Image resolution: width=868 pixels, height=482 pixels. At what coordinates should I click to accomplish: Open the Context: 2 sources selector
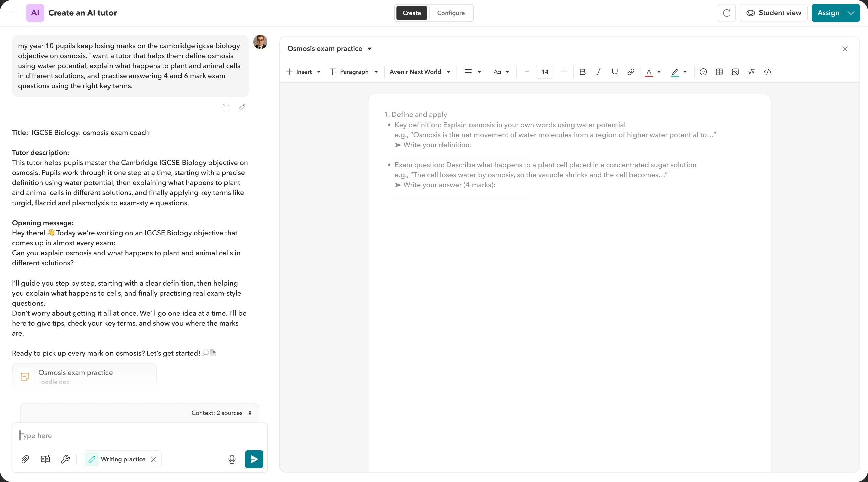coord(221,413)
